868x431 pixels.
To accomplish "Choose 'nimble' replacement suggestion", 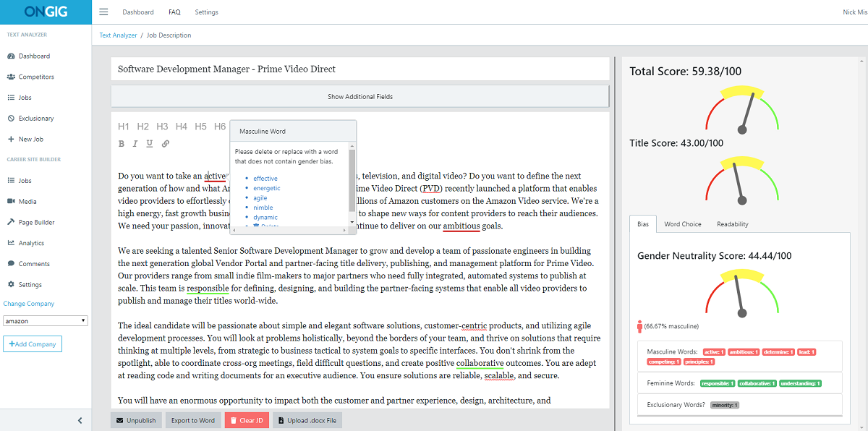I will pyautogui.click(x=263, y=208).
